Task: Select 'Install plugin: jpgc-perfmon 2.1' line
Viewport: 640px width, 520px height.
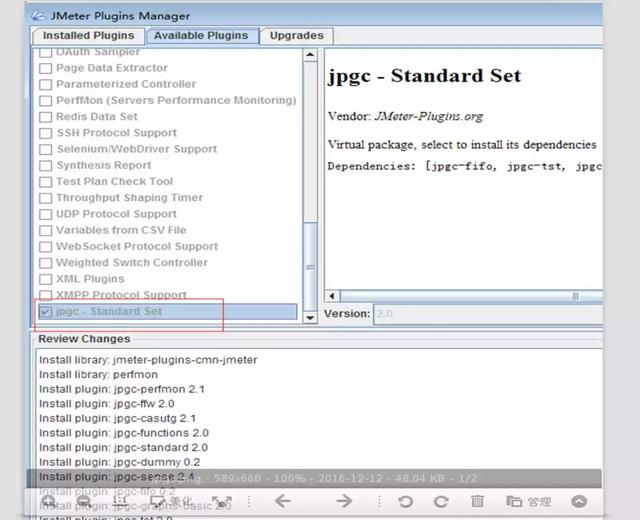Action: pos(122,389)
